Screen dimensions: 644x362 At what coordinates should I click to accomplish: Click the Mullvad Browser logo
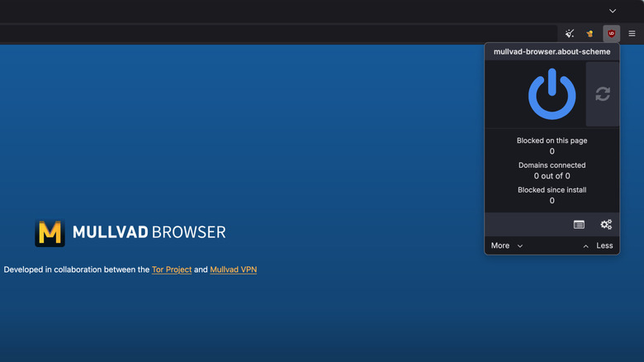click(x=50, y=233)
